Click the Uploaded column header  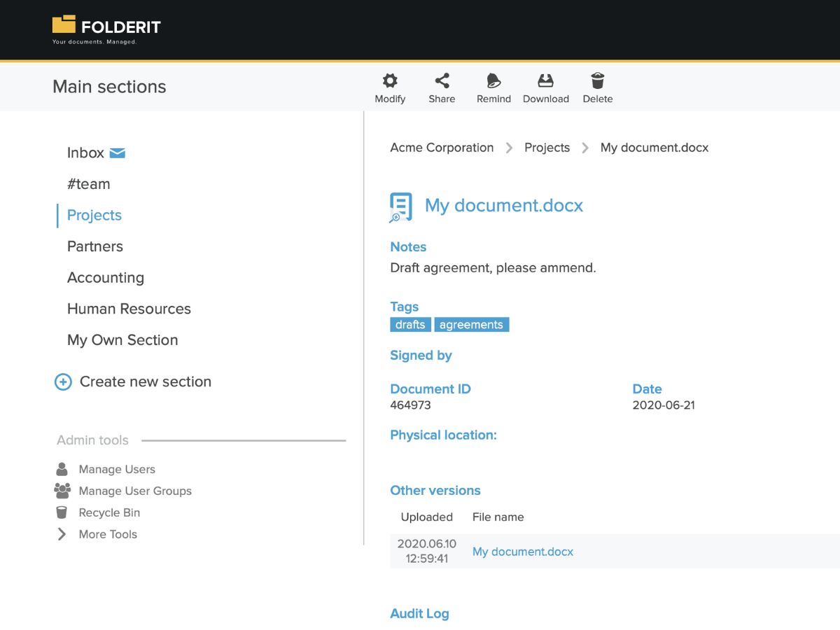tap(427, 517)
